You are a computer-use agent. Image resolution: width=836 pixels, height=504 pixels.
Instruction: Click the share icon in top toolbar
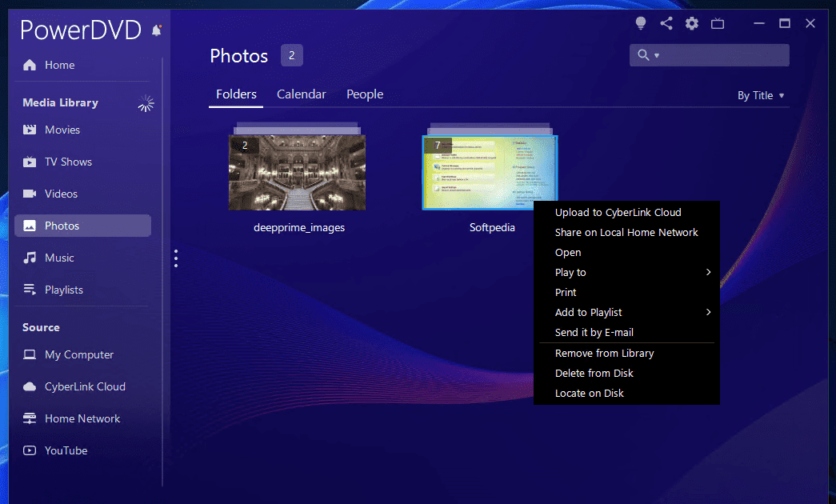coord(666,23)
